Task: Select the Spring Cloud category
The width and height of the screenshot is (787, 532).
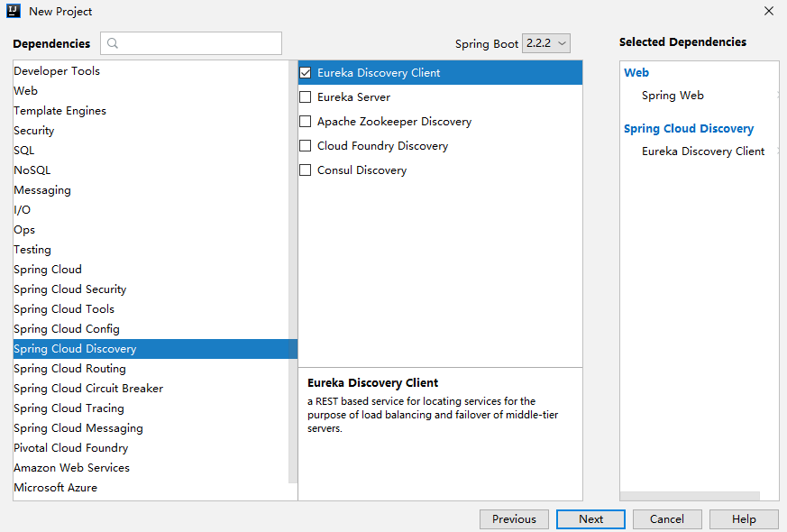Action: [151, 270]
